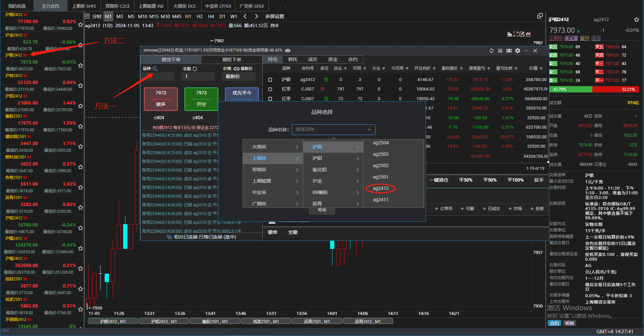Expand 沪铝 product submenu

333,158
